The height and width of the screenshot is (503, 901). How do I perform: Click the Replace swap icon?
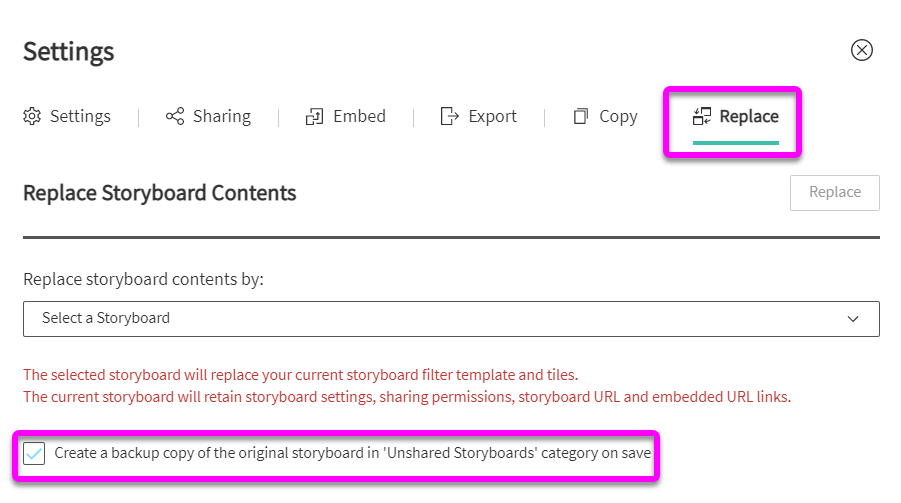[702, 117]
